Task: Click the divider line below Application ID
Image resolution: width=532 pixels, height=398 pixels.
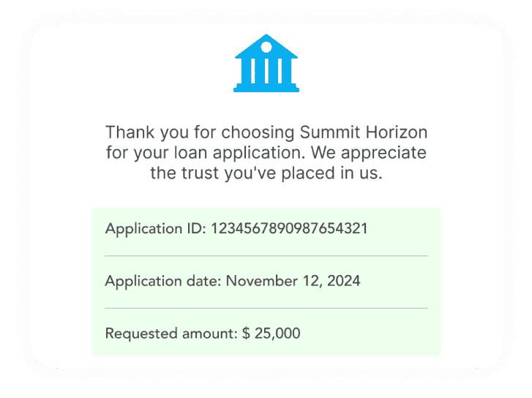Action: (266, 255)
